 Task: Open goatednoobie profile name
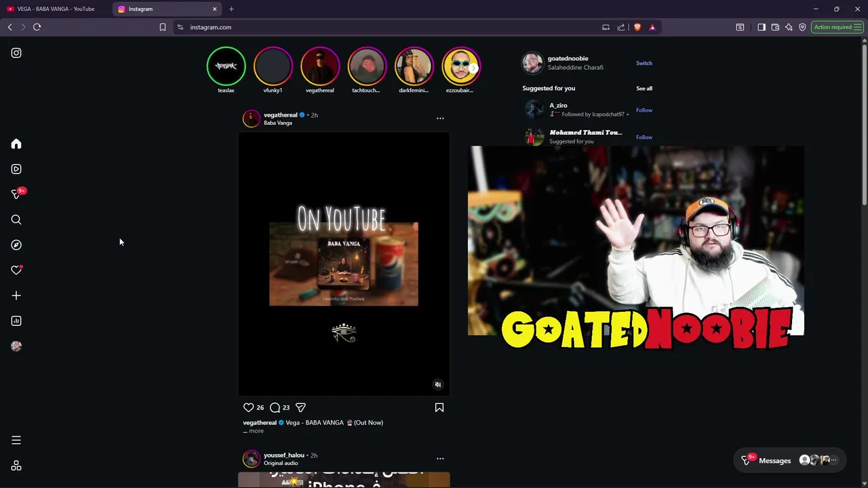click(x=568, y=58)
